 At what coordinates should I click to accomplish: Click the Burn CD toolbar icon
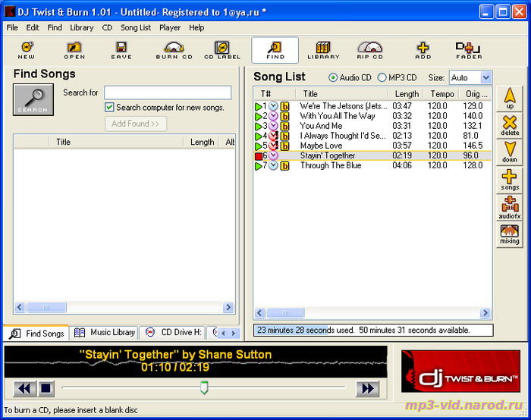[174, 50]
